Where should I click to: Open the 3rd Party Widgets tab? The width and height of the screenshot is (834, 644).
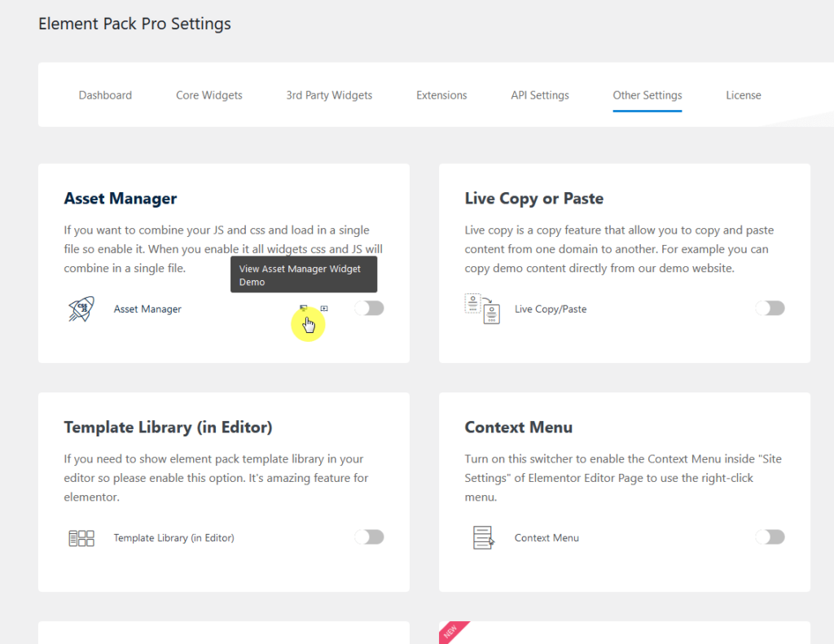[x=329, y=95]
